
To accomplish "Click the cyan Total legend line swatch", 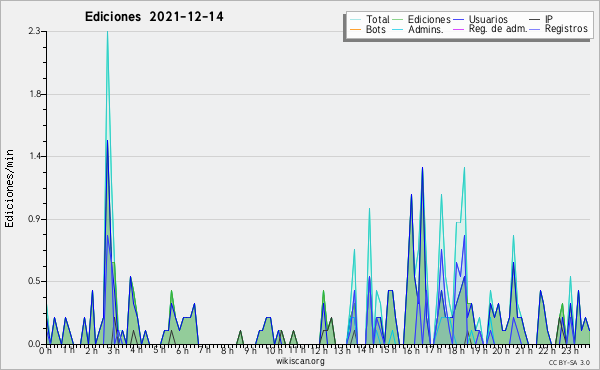I will (355, 19).
